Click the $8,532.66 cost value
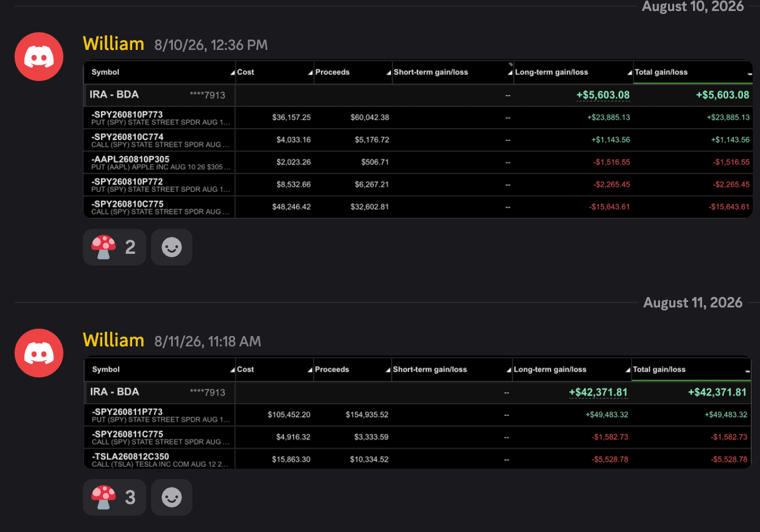Viewport: 760px width, 532px height. 294,184
